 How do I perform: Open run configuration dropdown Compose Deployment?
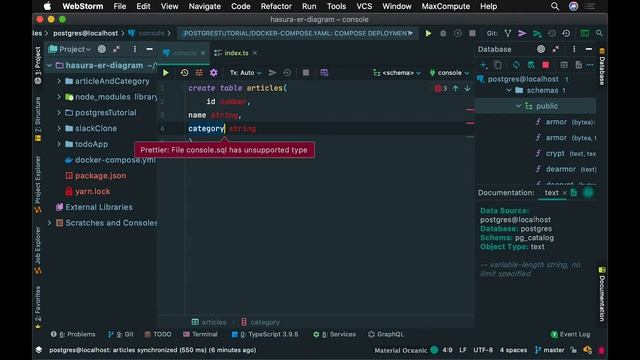point(298,33)
